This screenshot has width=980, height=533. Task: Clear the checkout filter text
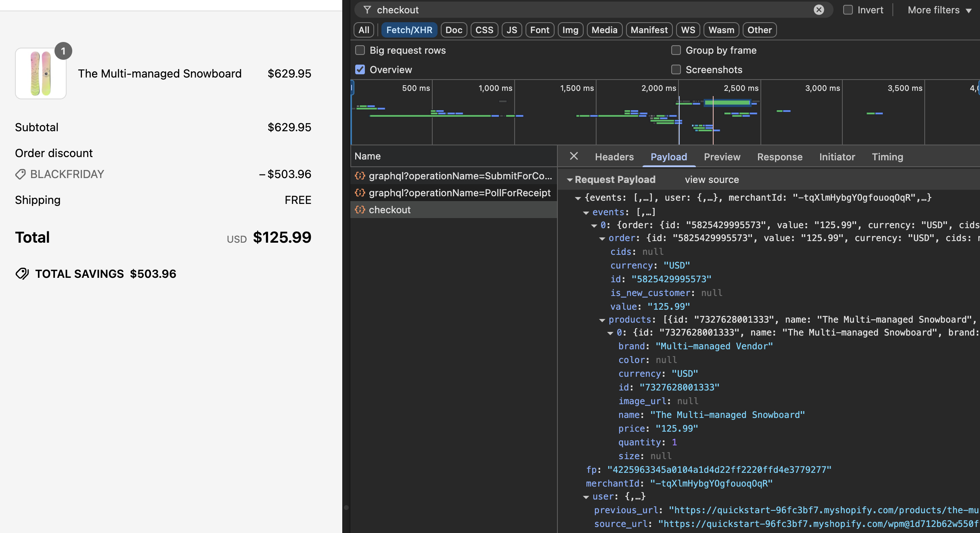point(819,10)
